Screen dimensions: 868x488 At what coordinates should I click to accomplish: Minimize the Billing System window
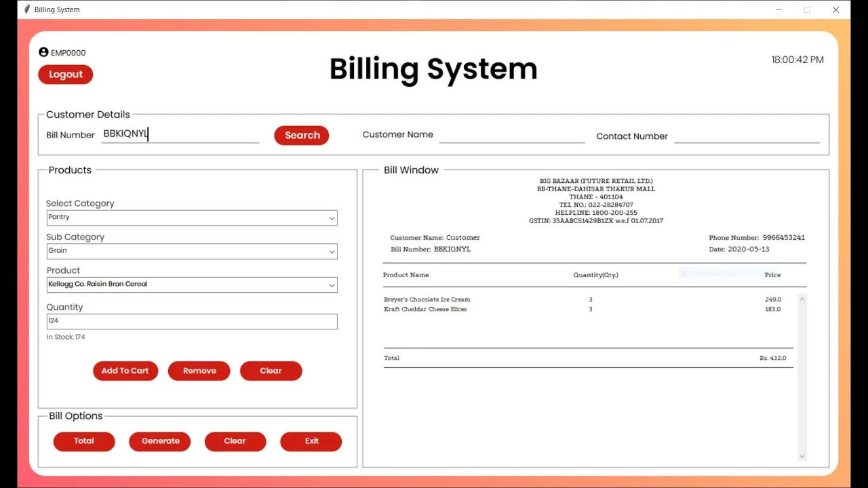coord(779,9)
